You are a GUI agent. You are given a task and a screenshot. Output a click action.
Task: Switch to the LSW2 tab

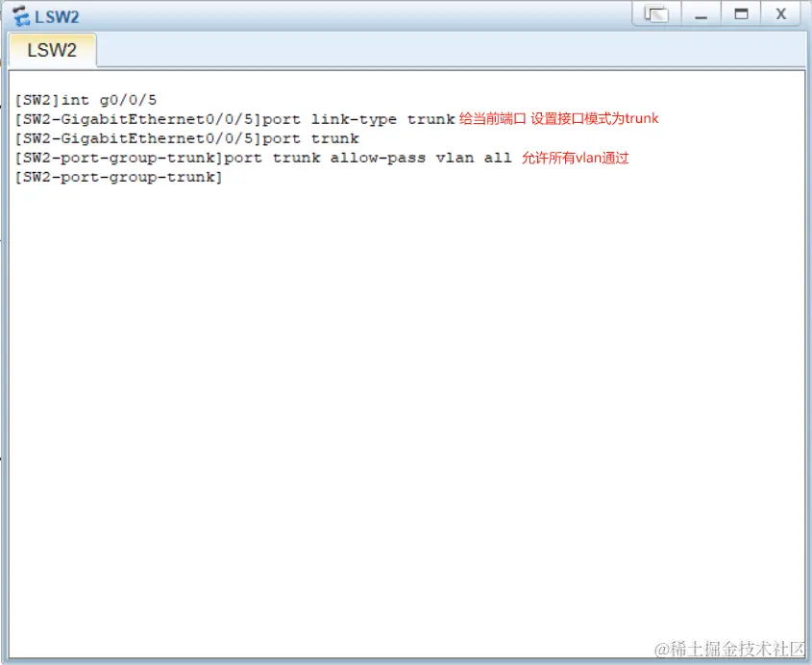52,50
